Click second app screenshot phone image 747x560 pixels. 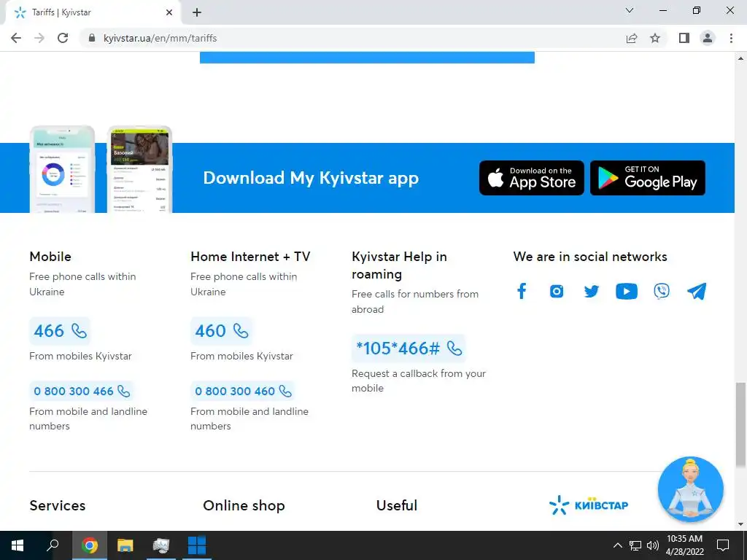pyautogui.click(x=139, y=169)
